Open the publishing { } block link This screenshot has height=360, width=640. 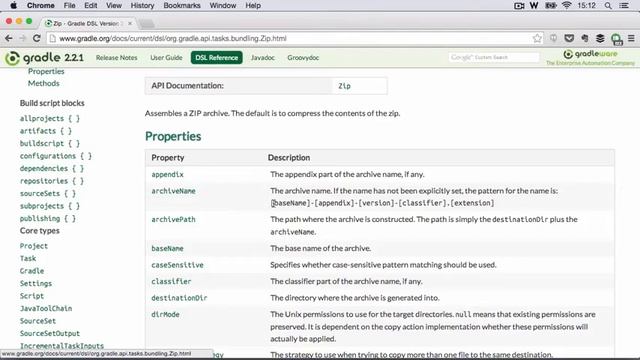(x=48, y=218)
